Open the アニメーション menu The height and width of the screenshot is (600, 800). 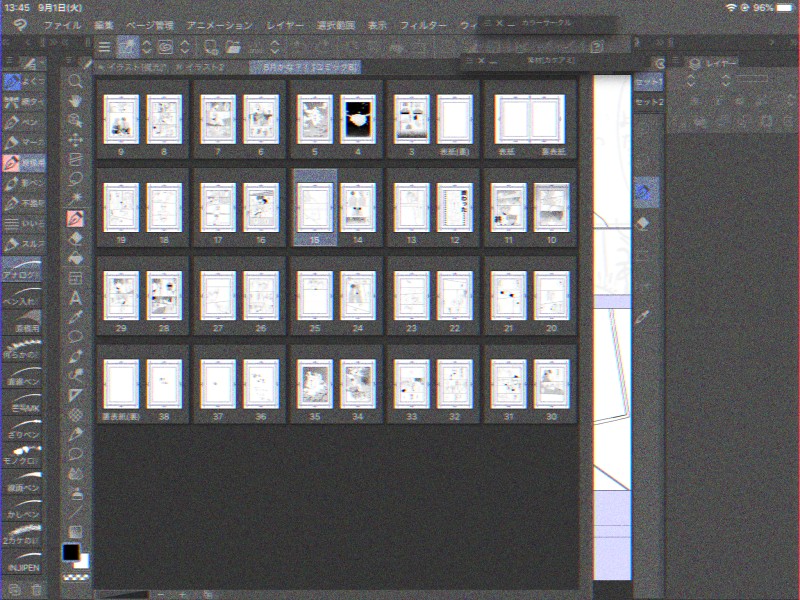pyautogui.click(x=219, y=25)
